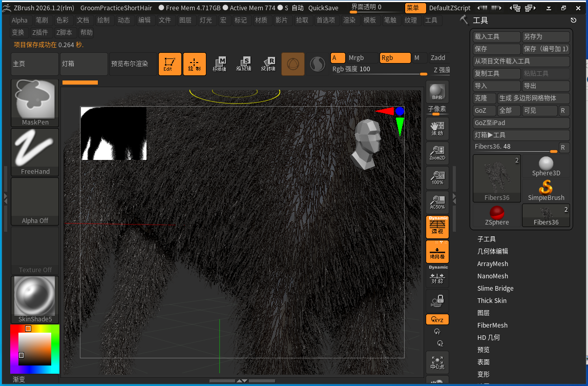The width and height of the screenshot is (588, 386).
Task: Open the 渲染 Render menu
Action: pyautogui.click(x=350, y=21)
